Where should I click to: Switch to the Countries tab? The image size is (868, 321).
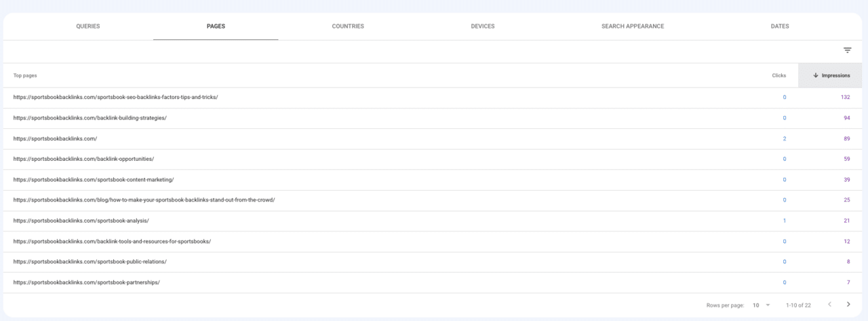point(348,26)
